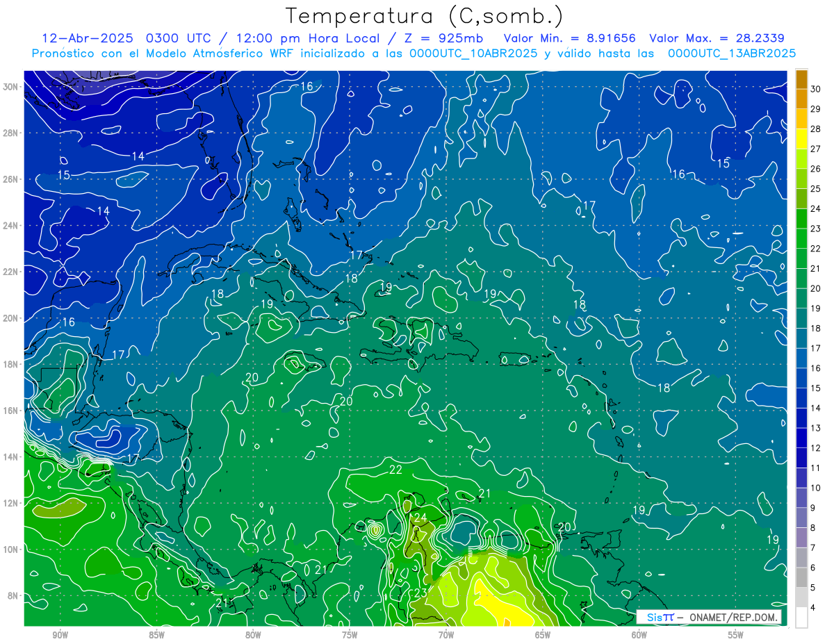Click the "23" contour label on the map
Viewport: 834px width, 644px height.
click(420, 593)
